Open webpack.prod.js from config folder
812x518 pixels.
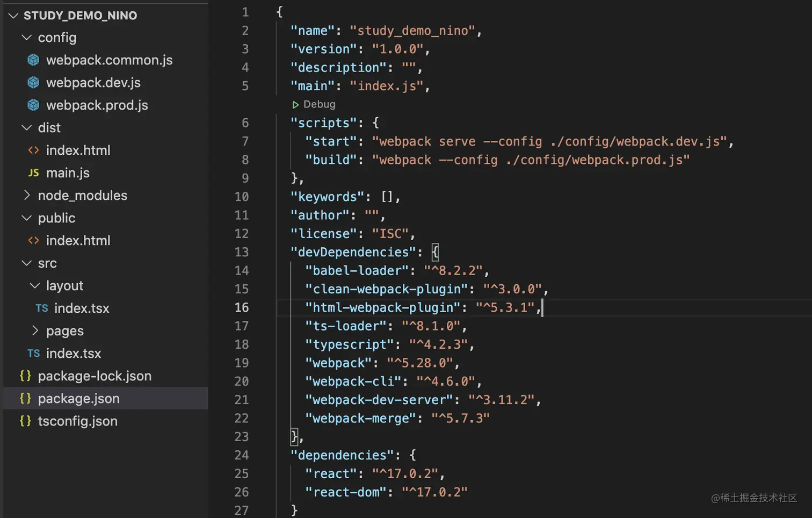(x=97, y=105)
